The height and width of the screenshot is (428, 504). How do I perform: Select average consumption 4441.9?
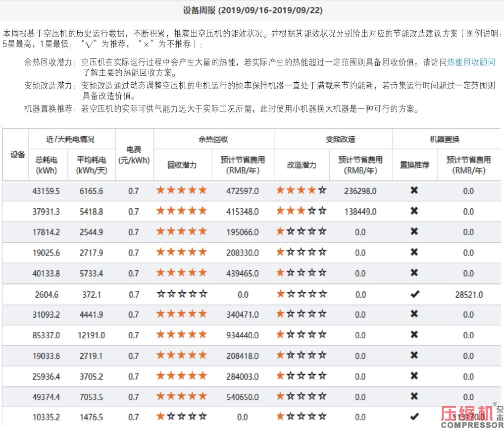[x=91, y=315]
